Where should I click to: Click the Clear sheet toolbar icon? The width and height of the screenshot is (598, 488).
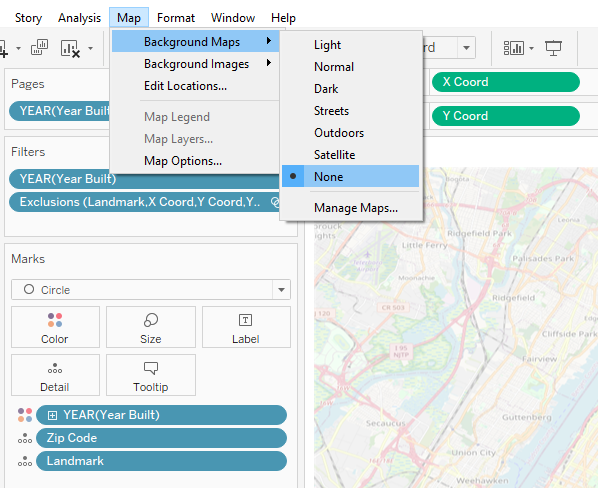[x=70, y=48]
